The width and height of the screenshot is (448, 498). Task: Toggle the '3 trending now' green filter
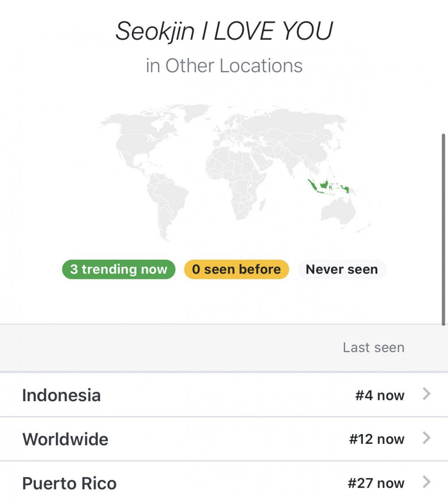click(119, 269)
